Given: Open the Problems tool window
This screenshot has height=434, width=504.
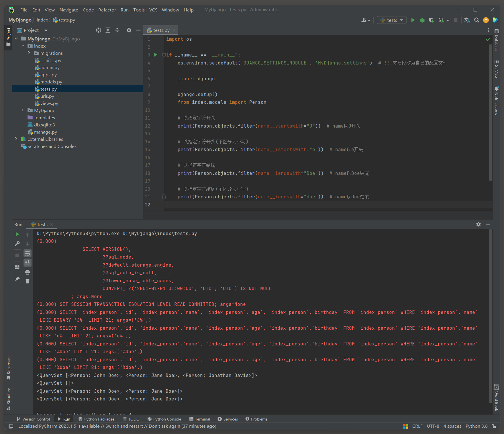Looking at the screenshot, I should [256, 419].
